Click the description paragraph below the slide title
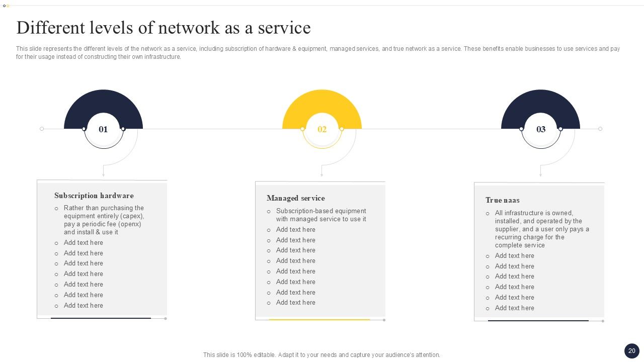Image resolution: width=644 pixels, height=362 pixels. (x=318, y=53)
